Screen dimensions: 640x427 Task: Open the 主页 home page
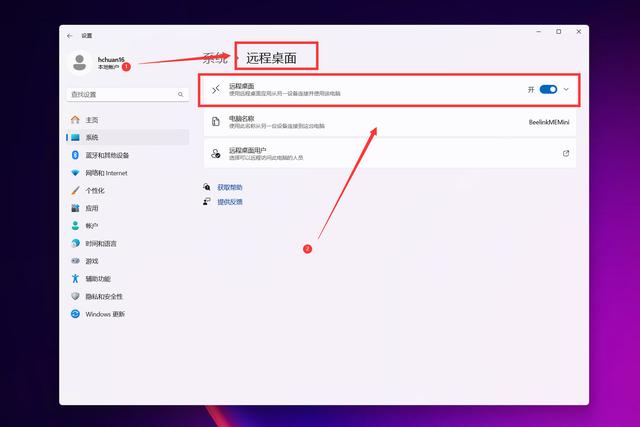coord(127,120)
